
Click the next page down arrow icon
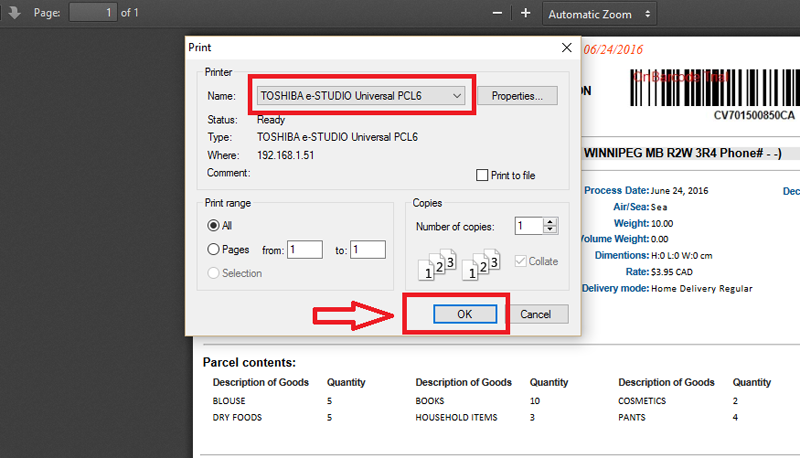[x=14, y=13]
